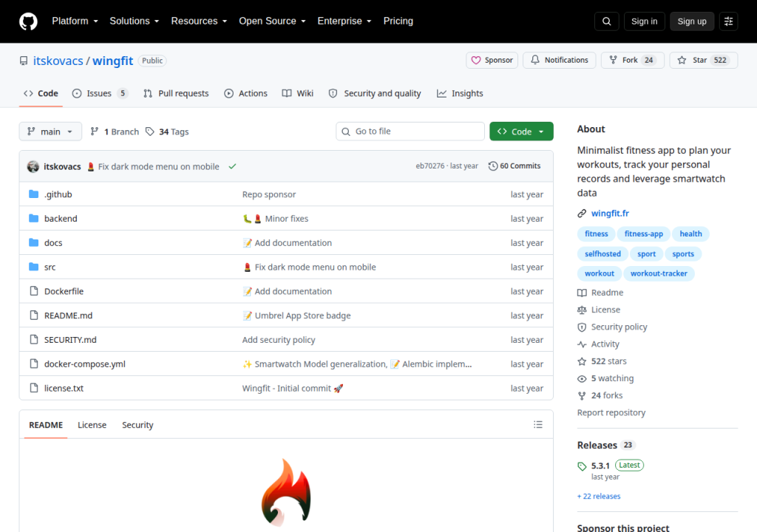Open the .github folder

point(58,194)
